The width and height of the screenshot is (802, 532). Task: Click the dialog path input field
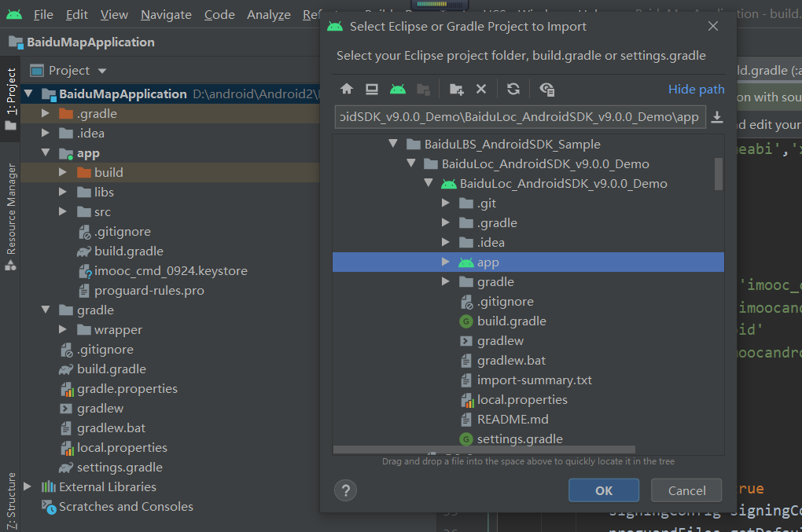519,117
